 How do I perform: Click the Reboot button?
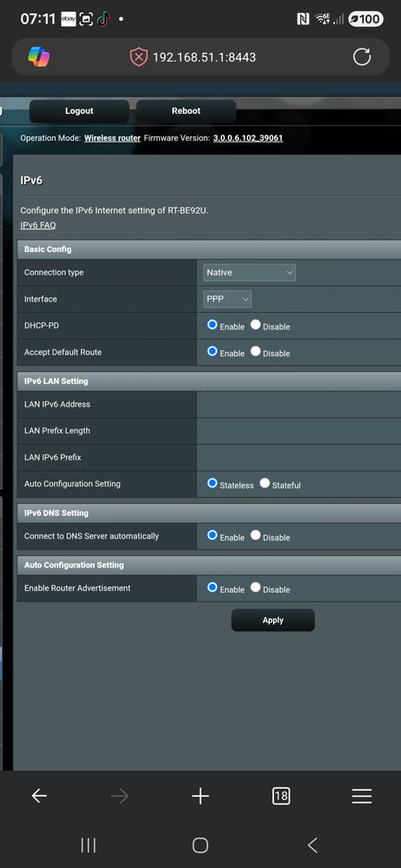[186, 110]
